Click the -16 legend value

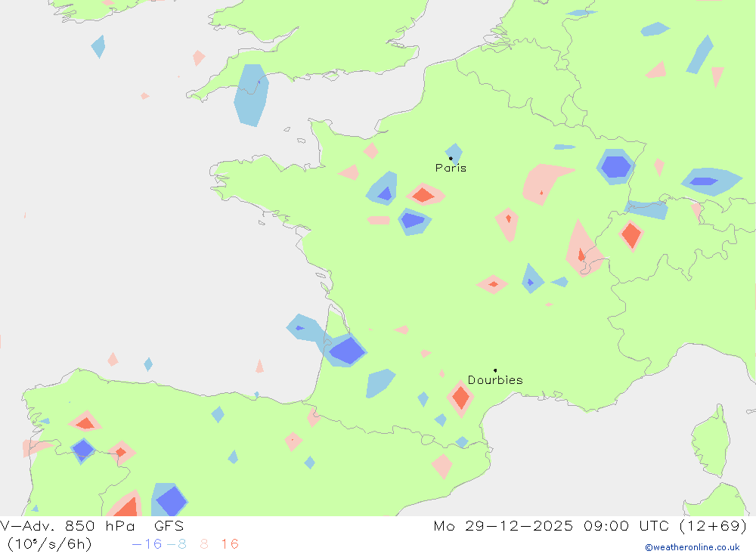click(x=147, y=544)
